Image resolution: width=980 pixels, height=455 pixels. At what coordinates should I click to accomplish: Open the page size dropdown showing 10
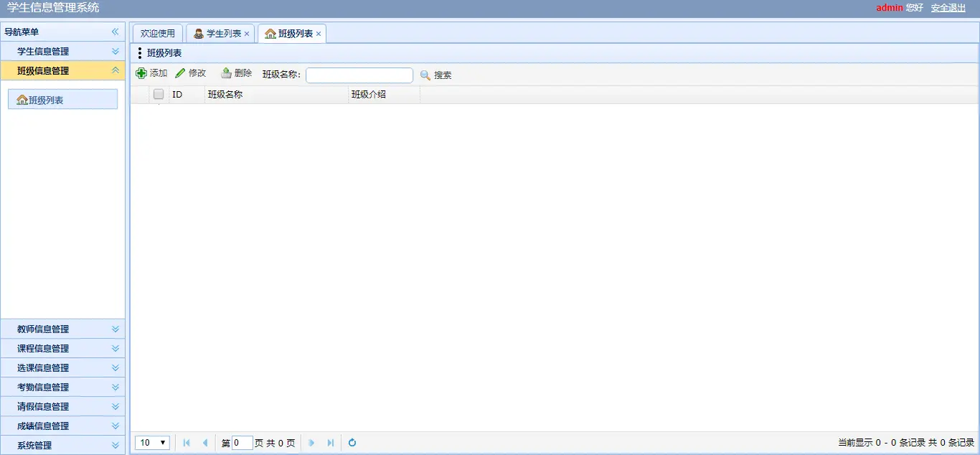point(152,443)
